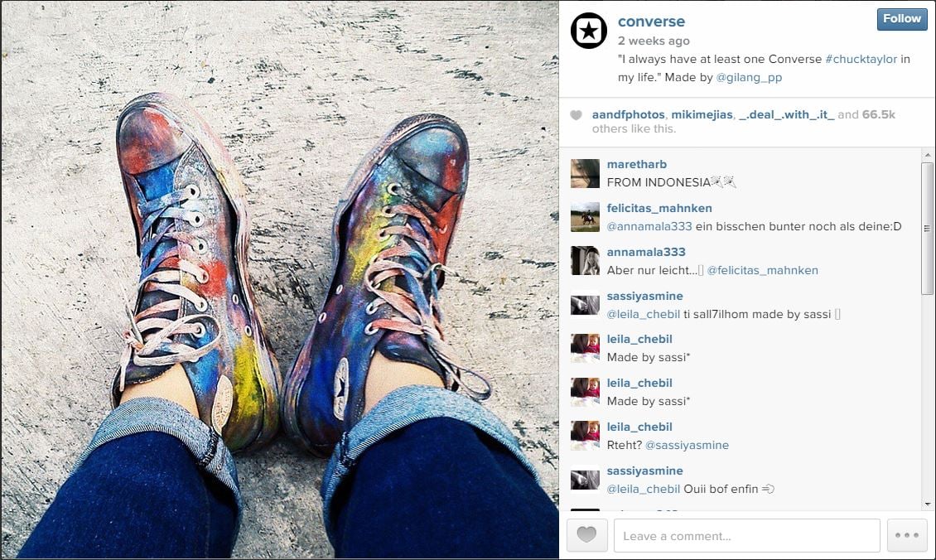Image resolution: width=936 pixels, height=560 pixels.
Task: Click the aandfphotos liker name
Action: pyautogui.click(x=629, y=114)
